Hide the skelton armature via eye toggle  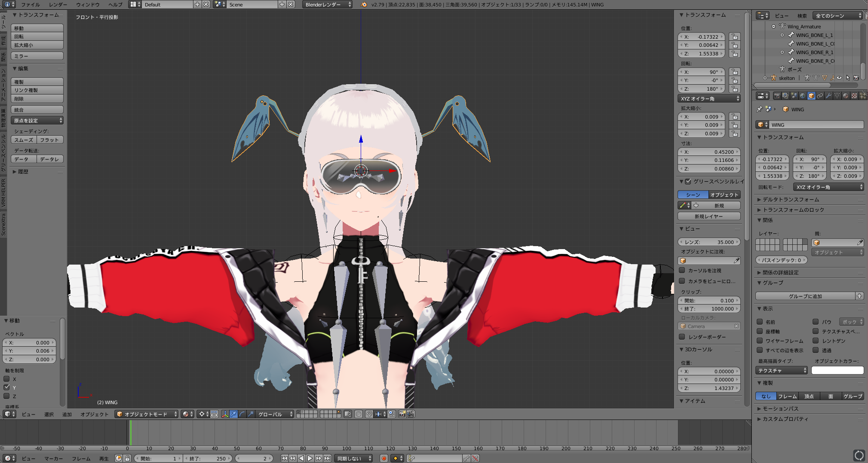coord(839,78)
